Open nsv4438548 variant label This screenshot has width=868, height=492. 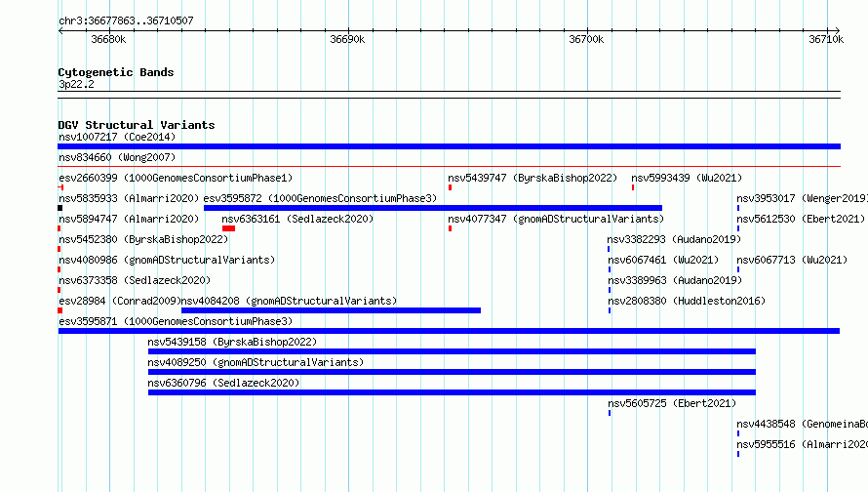pos(802,424)
